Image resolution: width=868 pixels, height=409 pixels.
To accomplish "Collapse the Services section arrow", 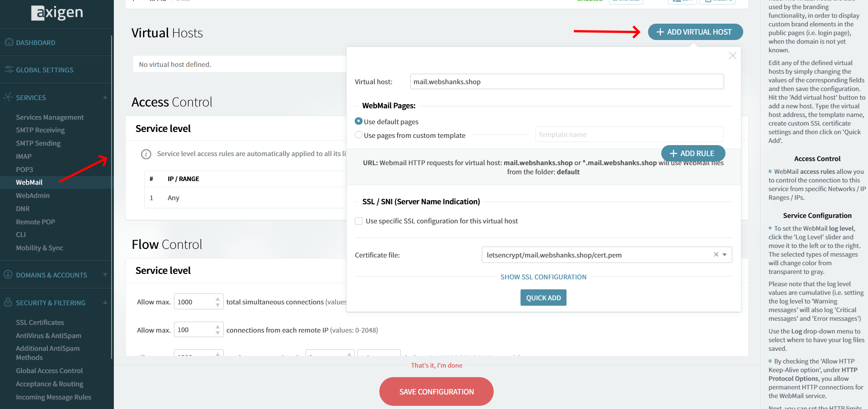I will pos(105,97).
